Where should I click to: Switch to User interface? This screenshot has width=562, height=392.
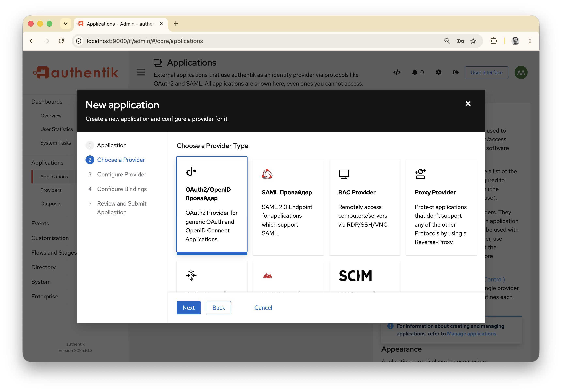[486, 73]
